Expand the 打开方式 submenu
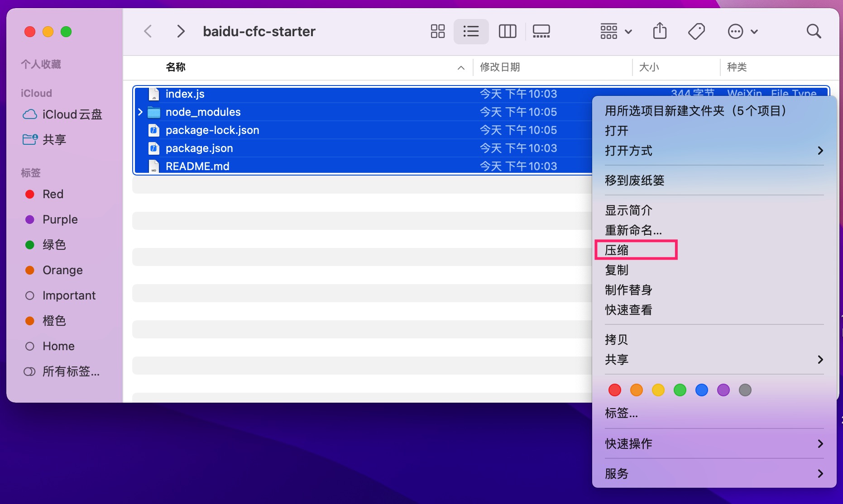843x504 pixels. 714,151
